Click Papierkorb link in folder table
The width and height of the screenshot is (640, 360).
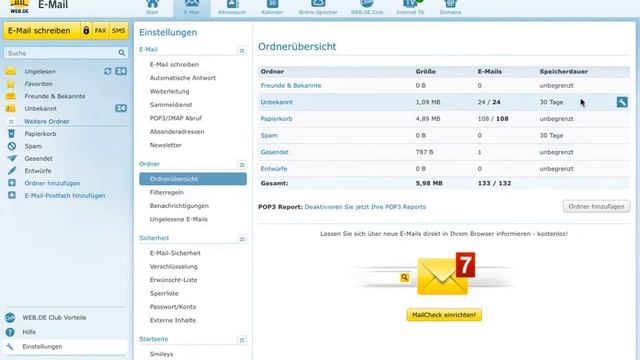click(276, 119)
